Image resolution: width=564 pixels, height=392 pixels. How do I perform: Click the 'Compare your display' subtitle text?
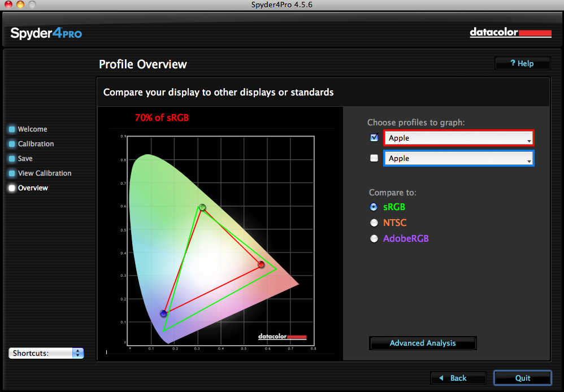point(218,93)
